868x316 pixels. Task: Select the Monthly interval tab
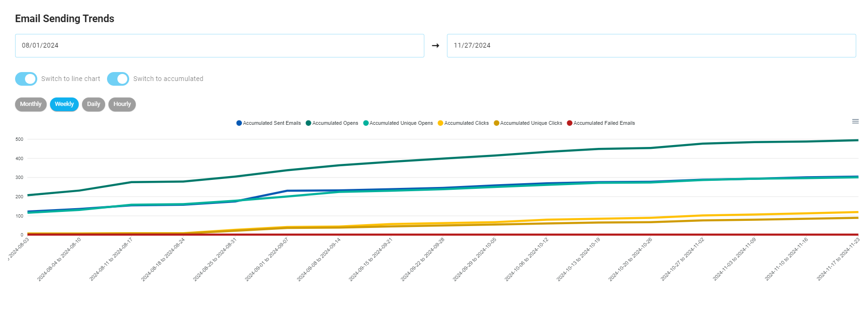point(31,104)
